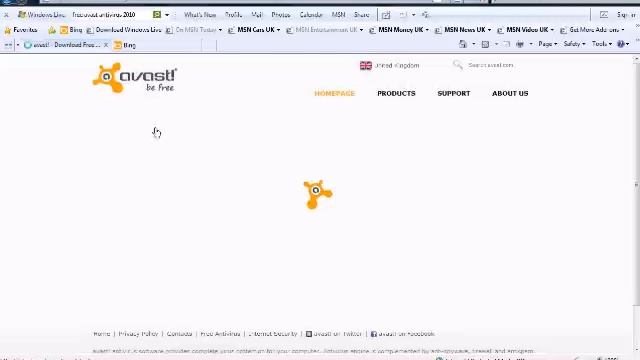
Task: Expand the MSN Video UK dropdown
Action: pyautogui.click(x=552, y=30)
